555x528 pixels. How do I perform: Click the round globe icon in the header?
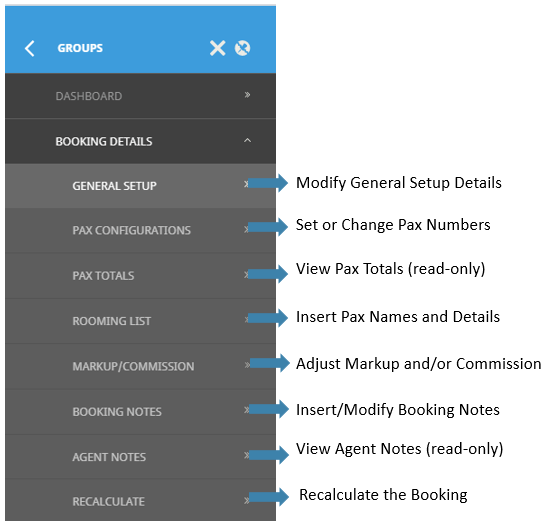point(242,48)
